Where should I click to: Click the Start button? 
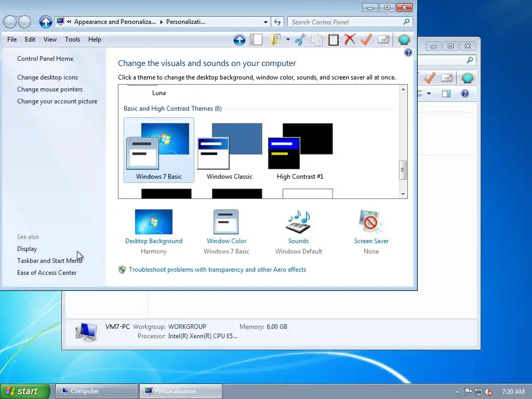coord(25,391)
